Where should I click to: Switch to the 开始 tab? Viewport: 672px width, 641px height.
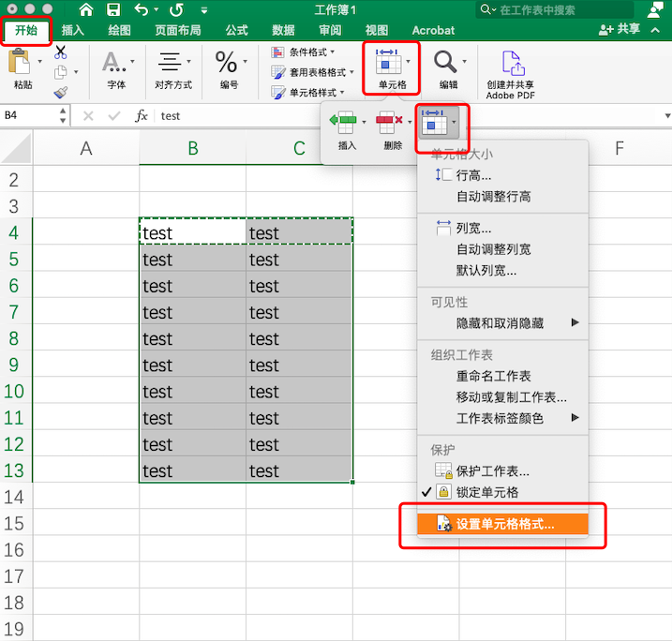click(x=26, y=30)
